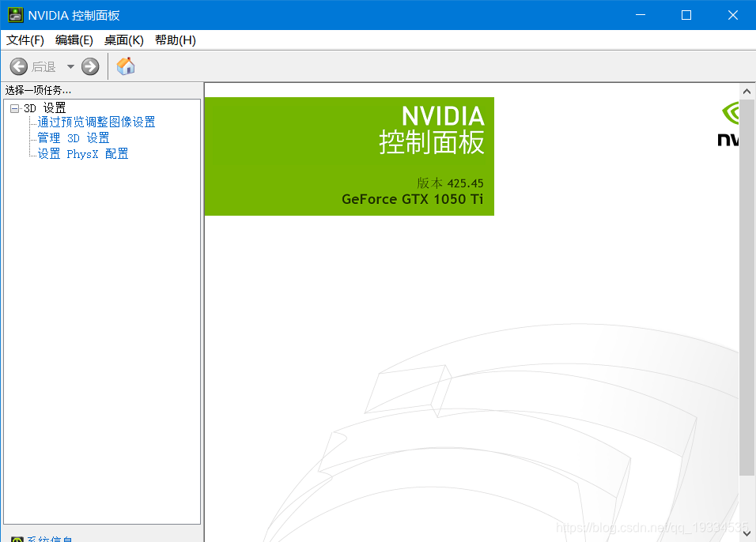Viewport: 756px width, 542px height.
Task: Click the vertical scrollbar down arrow
Action: 747,534
